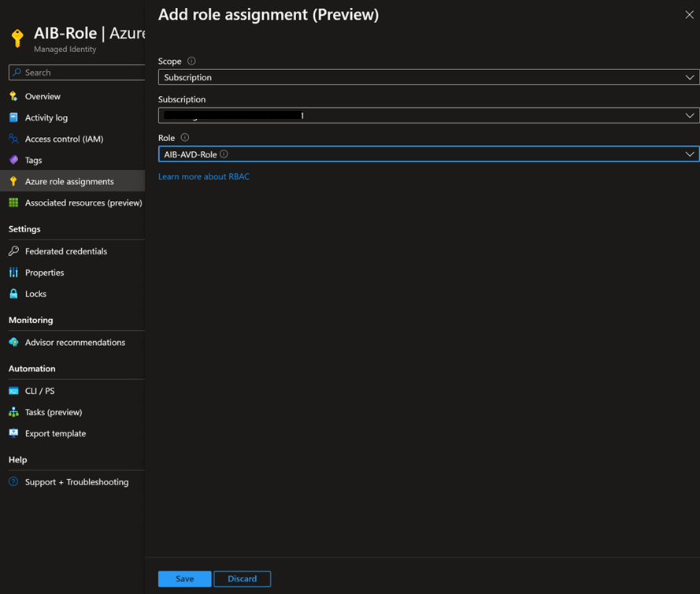Save the role assignment
The image size is (700, 594).
(185, 579)
